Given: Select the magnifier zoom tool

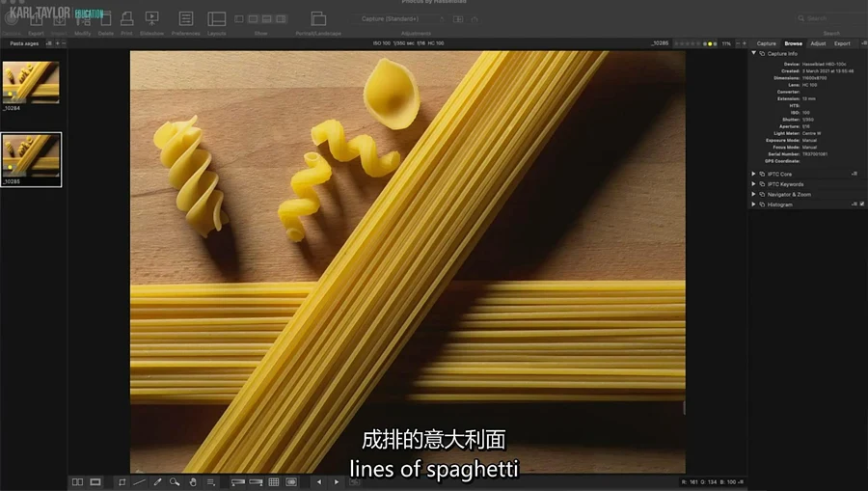Looking at the screenshot, I should click(x=175, y=481).
